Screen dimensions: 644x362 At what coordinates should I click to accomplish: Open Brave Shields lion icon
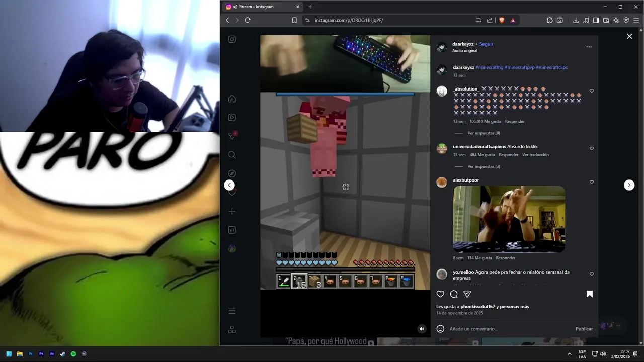click(x=502, y=20)
